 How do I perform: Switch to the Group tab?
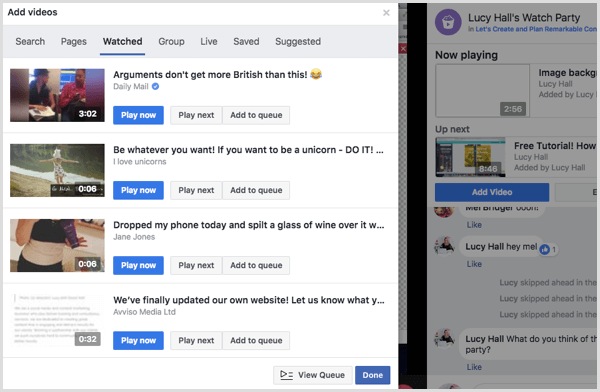pyautogui.click(x=171, y=41)
